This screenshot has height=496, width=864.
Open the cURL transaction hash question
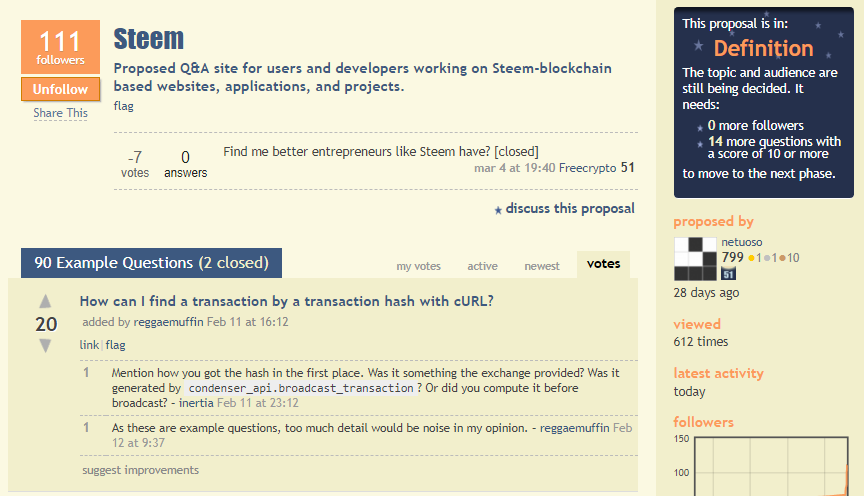pyautogui.click(x=287, y=301)
